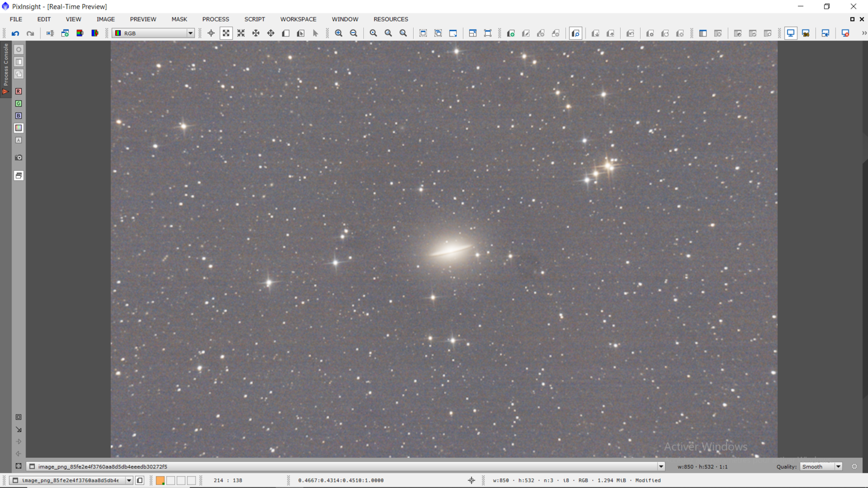Screen dimensions: 868x488
Task: Toggle the green channel G button
Action: pos(19,104)
